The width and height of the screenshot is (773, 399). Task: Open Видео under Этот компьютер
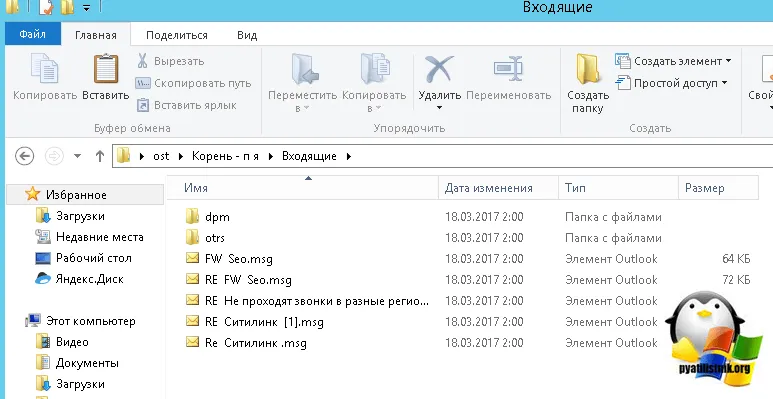72,342
